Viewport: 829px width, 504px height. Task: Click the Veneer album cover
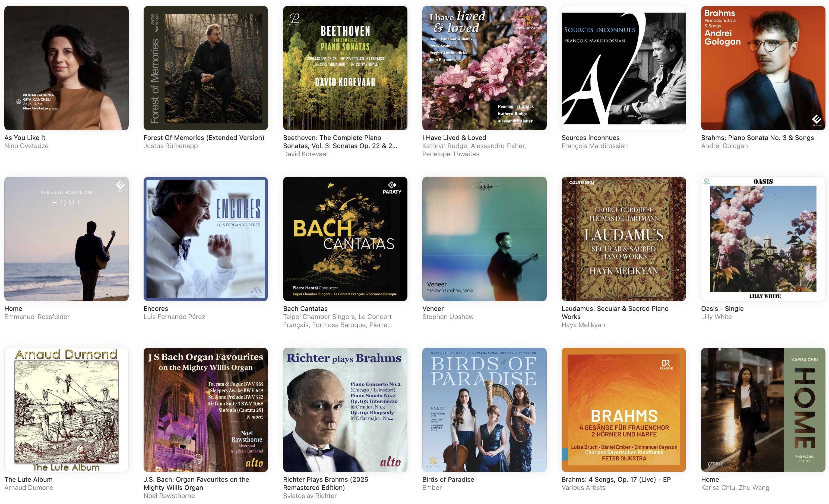pos(485,239)
